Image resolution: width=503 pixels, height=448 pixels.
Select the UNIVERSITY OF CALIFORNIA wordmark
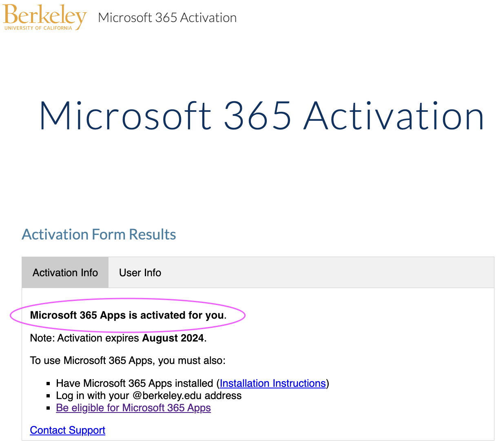tap(37, 28)
